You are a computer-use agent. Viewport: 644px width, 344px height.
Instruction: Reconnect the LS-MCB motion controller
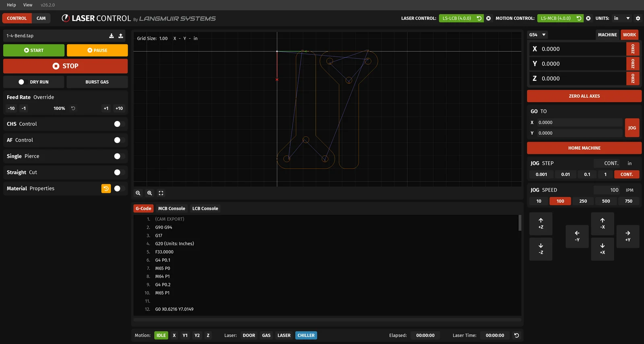pos(579,18)
